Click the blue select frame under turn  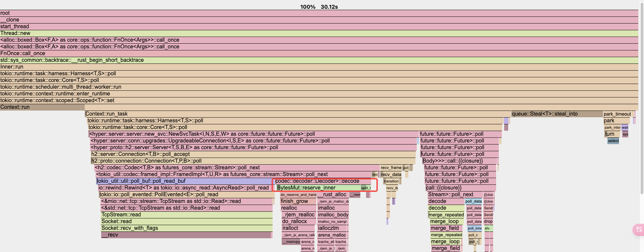[613, 141]
